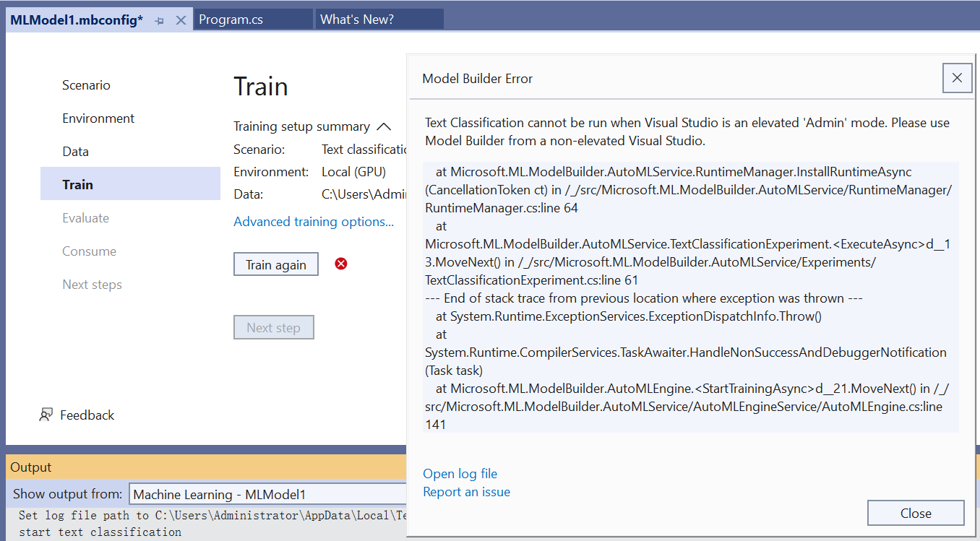Image resolution: width=980 pixels, height=541 pixels.
Task: Click Close on the error dialog
Action: click(x=915, y=513)
